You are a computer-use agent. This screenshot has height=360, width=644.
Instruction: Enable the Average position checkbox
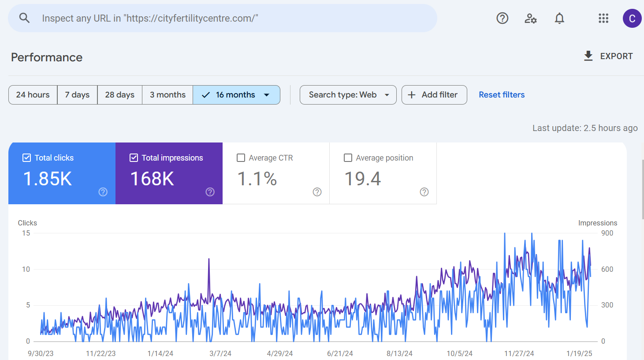[348, 158]
